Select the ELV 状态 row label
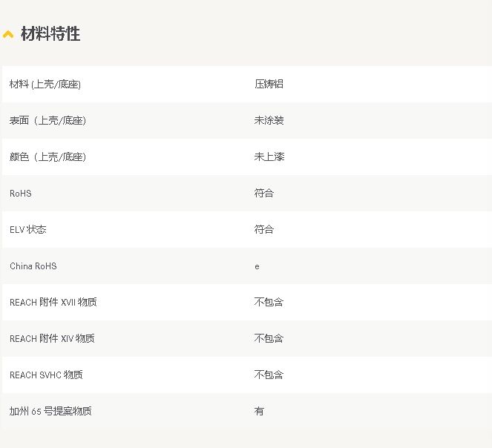 pyautogui.click(x=28, y=230)
